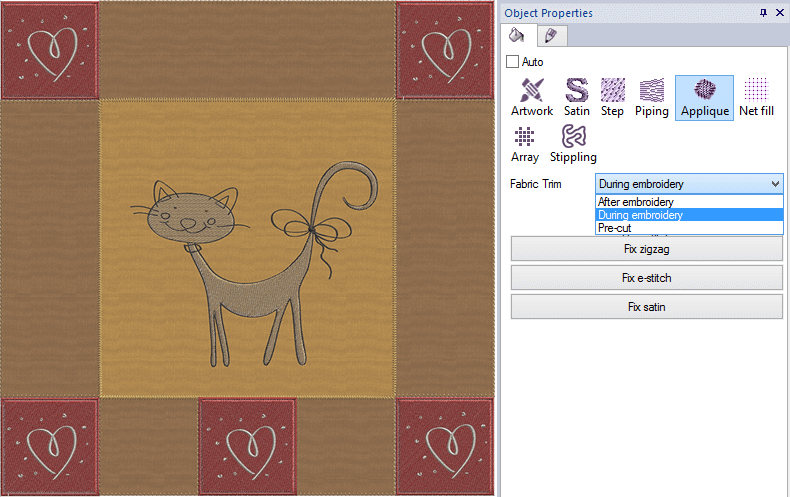
Task: Pin the Object Properties panel
Action: click(x=764, y=13)
